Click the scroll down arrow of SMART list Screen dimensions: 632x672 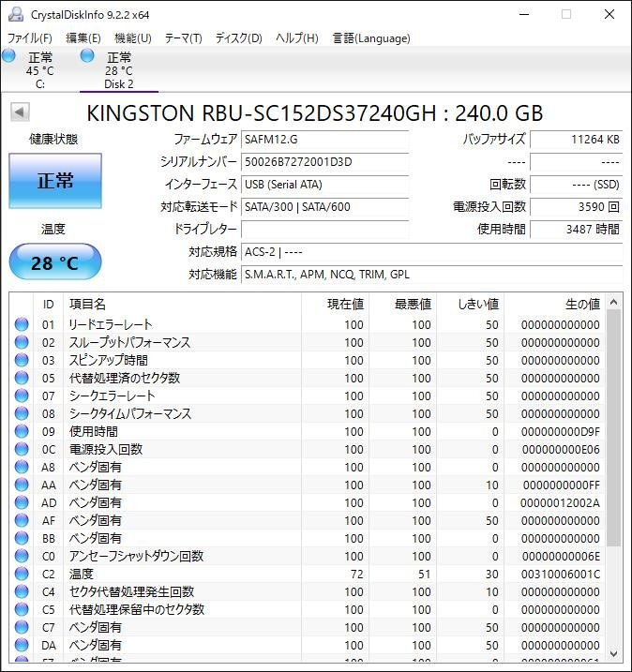(613, 653)
